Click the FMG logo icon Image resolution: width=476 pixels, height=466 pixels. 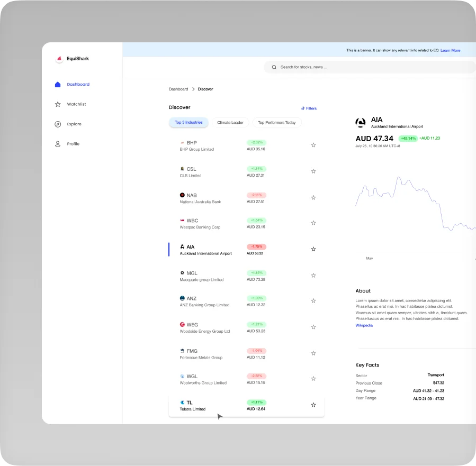(x=182, y=351)
